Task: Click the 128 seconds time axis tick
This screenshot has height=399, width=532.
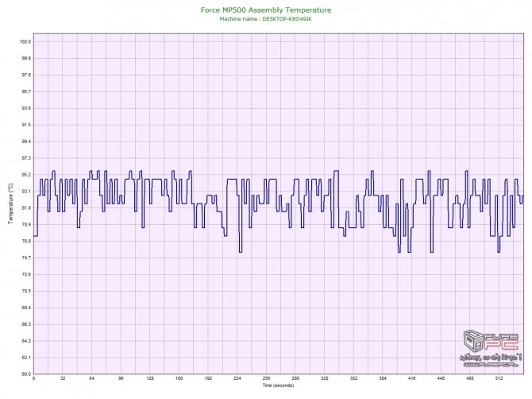Action: pyautogui.click(x=150, y=378)
